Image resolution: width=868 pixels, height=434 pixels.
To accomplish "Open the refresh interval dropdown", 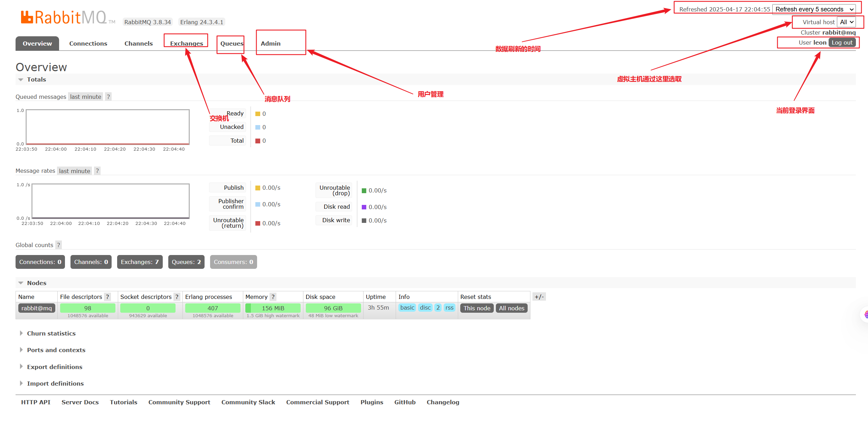I will tap(814, 9).
